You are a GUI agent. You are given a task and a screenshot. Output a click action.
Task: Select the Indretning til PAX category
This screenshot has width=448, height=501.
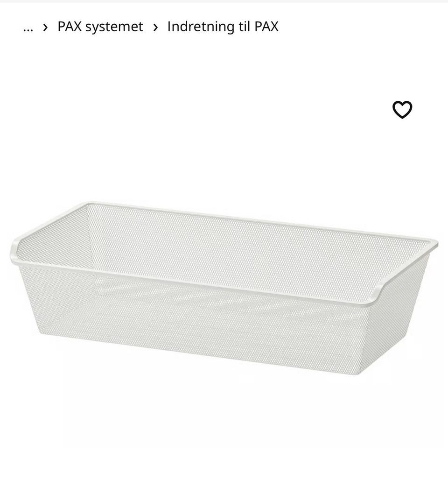coord(223,26)
